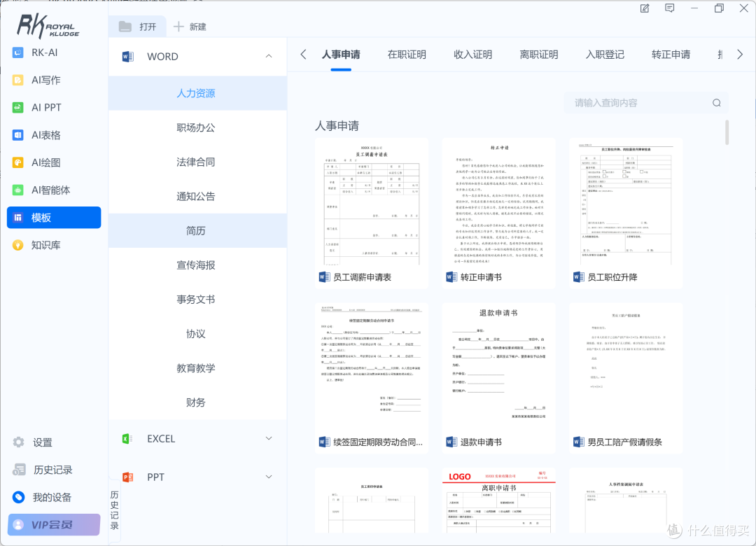Open 员工职位升降 template thumbnail

(626, 202)
